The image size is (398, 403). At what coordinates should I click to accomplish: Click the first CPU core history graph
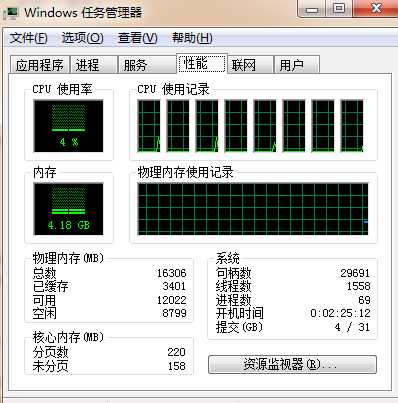click(149, 126)
